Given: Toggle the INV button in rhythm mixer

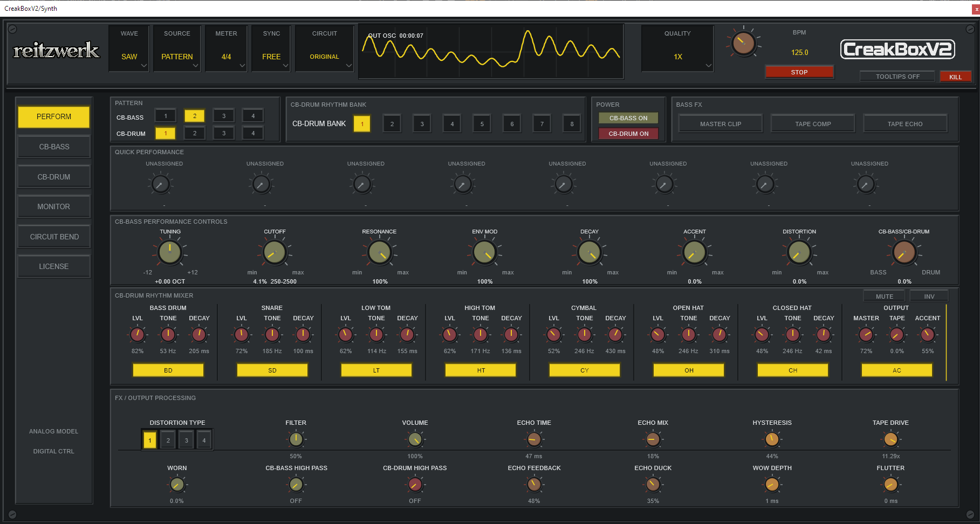Looking at the screenshot, I should pyautogui.click(x=929, y=296).
